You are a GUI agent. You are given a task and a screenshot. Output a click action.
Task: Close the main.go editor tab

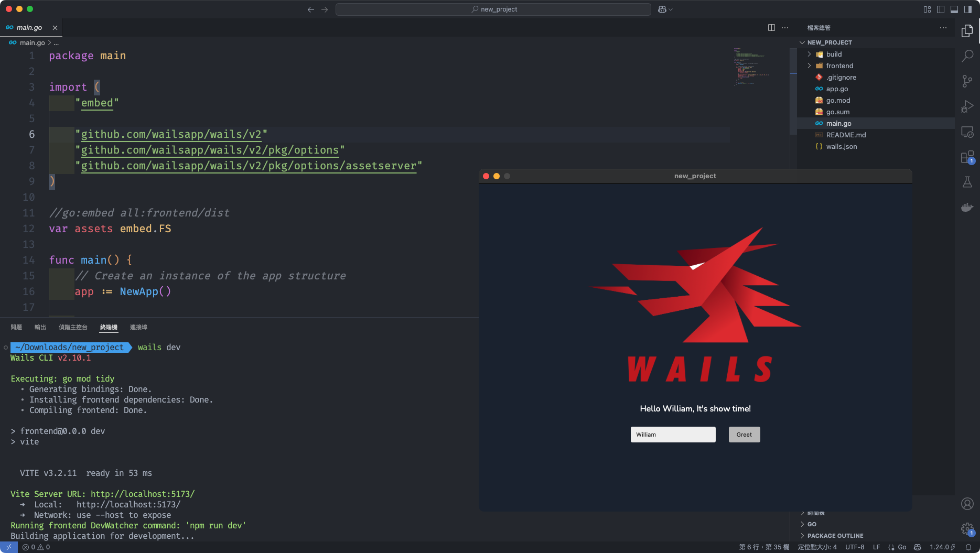pyautogui.click(x=55, y=28)
